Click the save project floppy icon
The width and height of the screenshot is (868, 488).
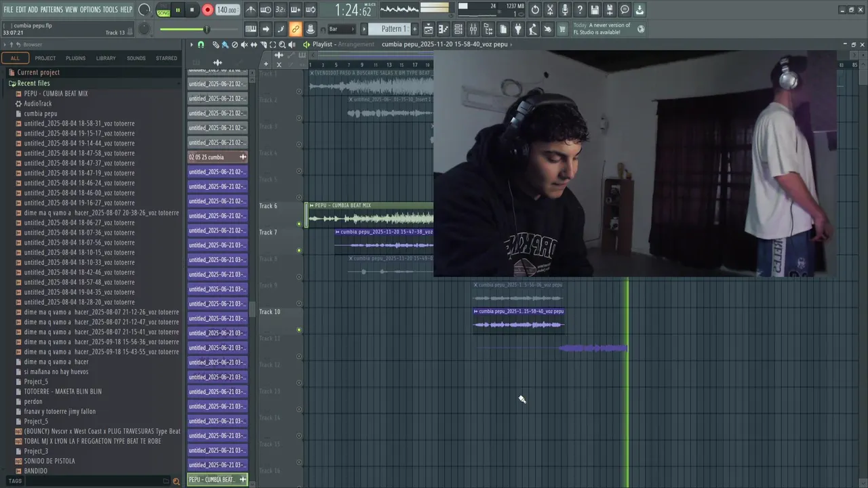pos(594,9)
